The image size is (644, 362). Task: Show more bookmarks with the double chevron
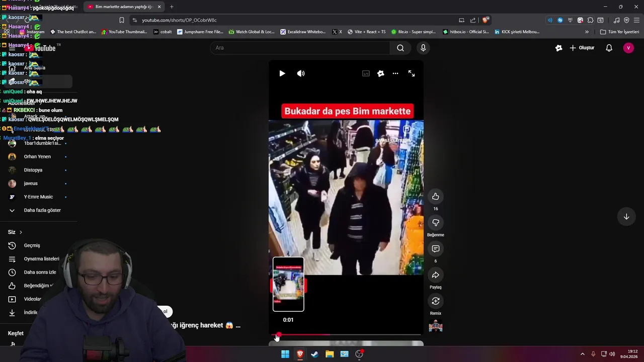point(587,32)
